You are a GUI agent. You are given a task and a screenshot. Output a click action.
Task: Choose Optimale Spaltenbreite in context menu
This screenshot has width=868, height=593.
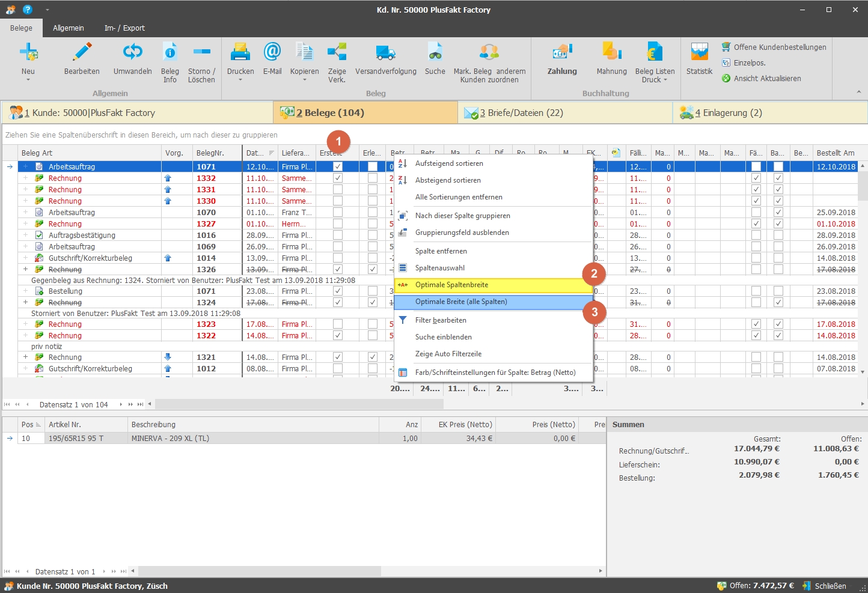tap(493, 285)
